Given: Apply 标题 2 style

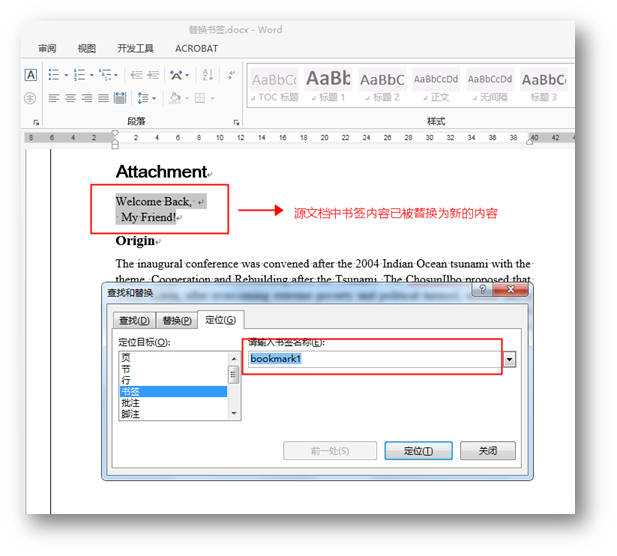Looking at the screenshot, I should point(382,85).
